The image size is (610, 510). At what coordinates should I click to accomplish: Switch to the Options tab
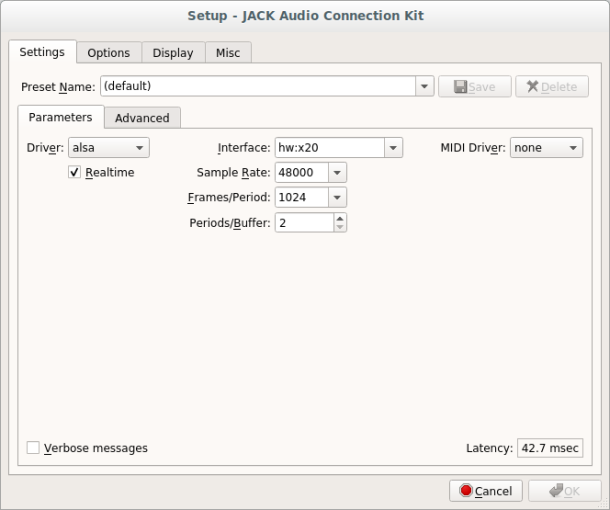(109, 53)
